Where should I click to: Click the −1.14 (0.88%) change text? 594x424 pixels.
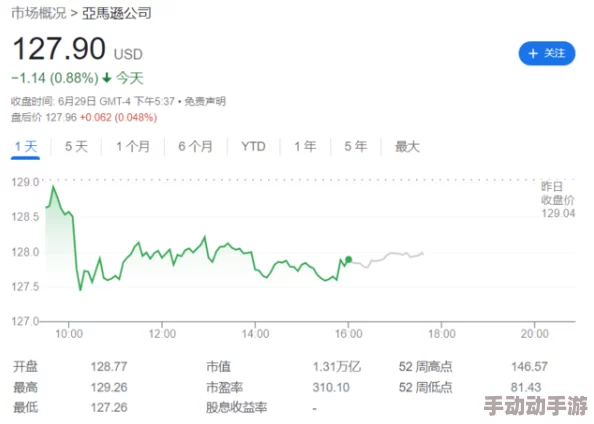pos(55,78)
